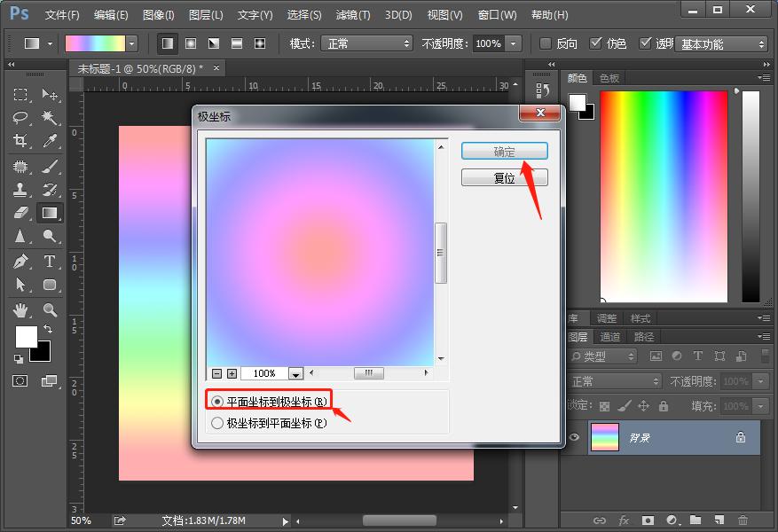The width and height of the screenshot is (778, 532).
Task: Open the 模式 blend mode dropdown
Action: click(368, 43)
